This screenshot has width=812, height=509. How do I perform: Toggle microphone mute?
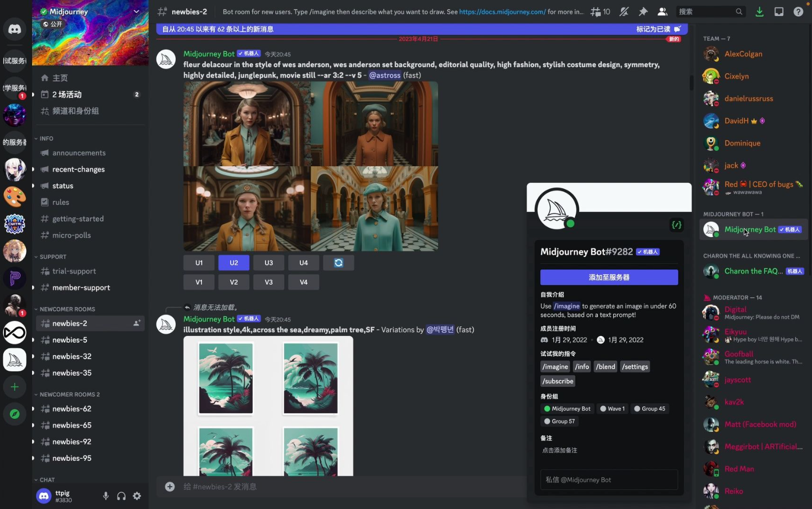coord(106,496)
